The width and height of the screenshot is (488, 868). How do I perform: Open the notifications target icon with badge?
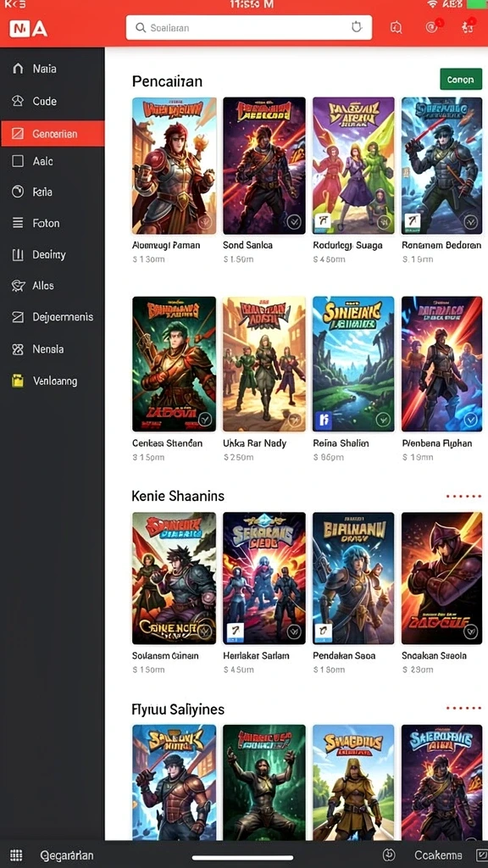tap(433, 27)
